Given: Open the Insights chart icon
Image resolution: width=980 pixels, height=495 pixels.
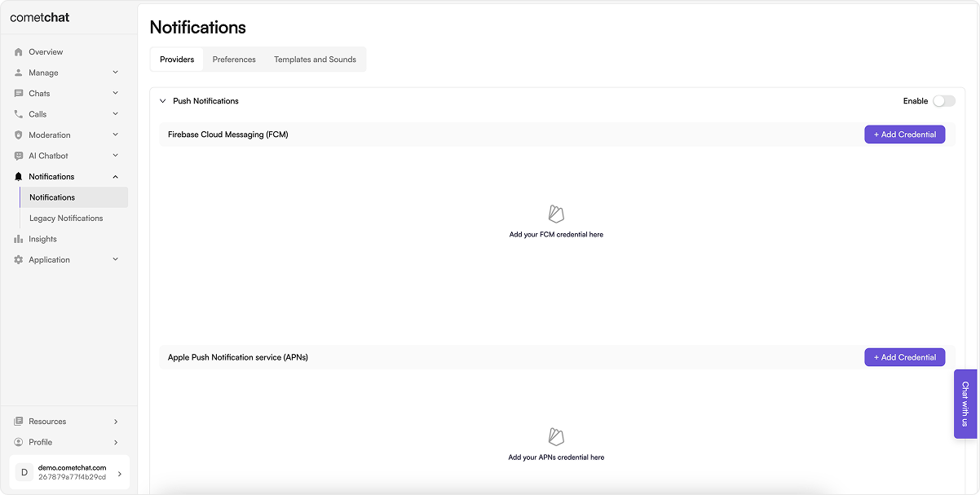Looking at the screenshot, I should [x=18, y=238].
